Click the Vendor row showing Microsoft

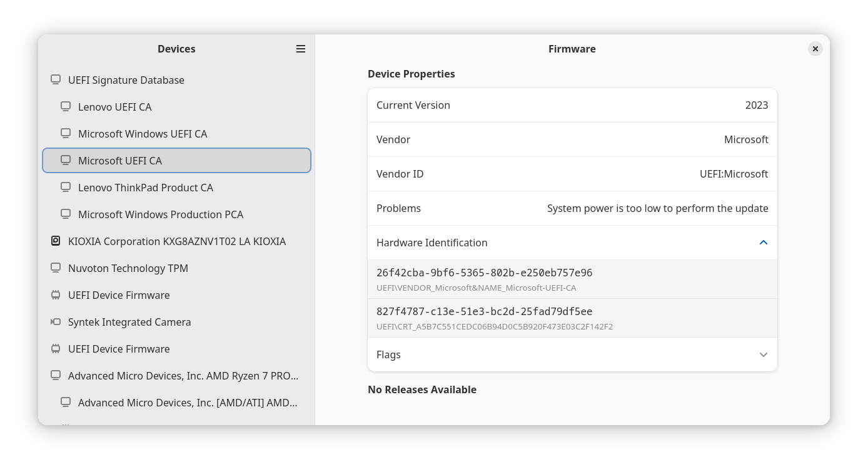pos(572,139)
